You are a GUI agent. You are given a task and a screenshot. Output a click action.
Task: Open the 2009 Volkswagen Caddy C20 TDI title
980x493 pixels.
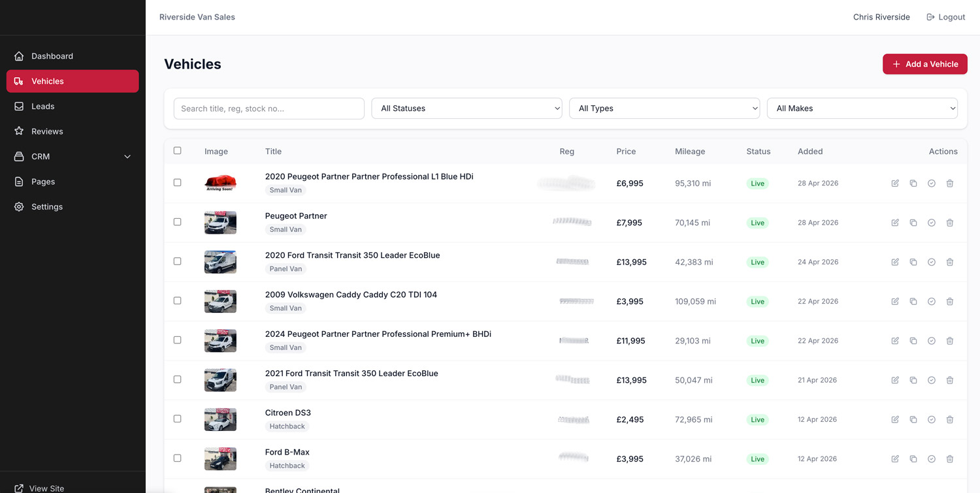tap(351, 294)
